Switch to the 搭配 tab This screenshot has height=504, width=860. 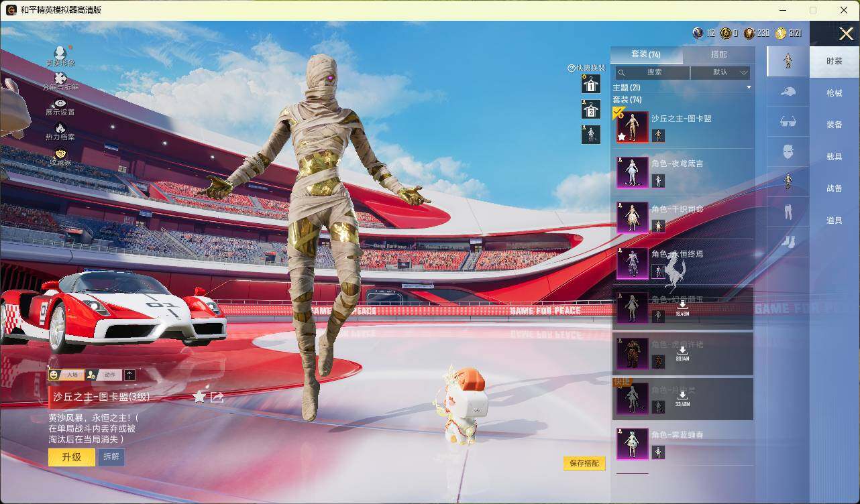(x=718, y=54)
